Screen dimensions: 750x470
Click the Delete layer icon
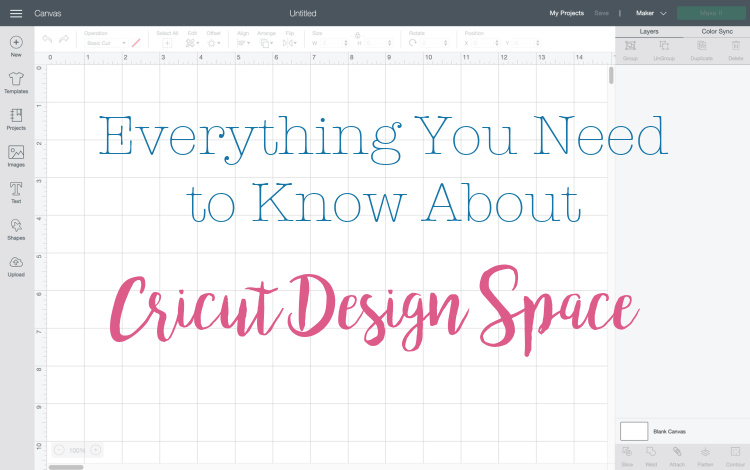tap(736, 46)
